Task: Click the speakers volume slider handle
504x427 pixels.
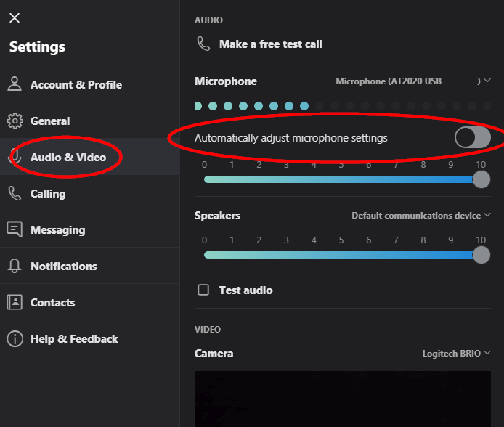Action: 481,255
